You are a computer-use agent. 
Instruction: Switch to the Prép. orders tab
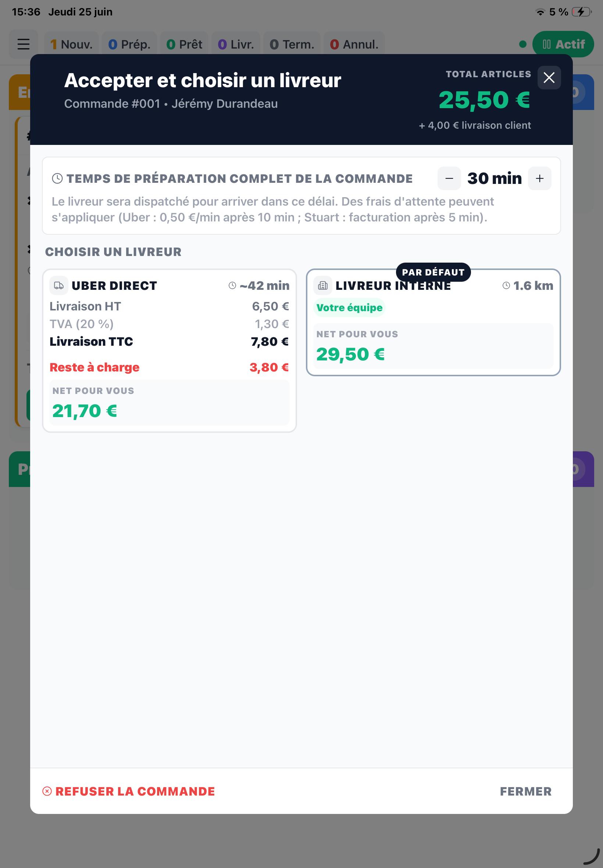coord(129,45)
